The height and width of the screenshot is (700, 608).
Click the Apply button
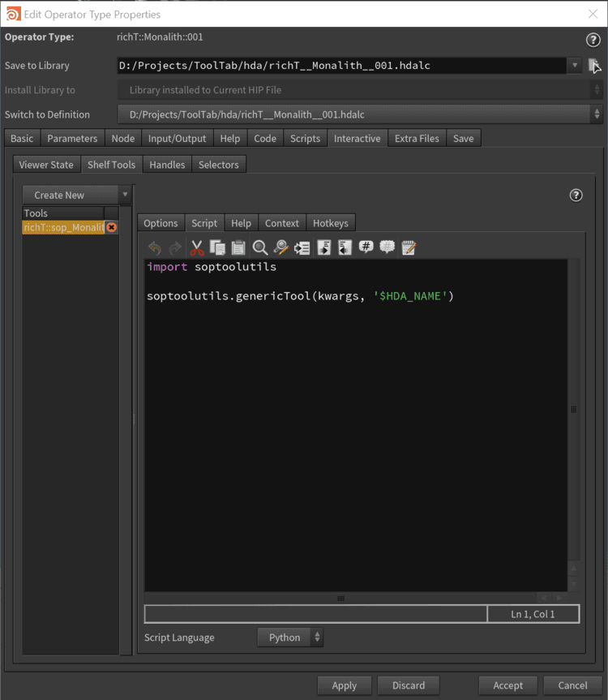[x=344, y=685]
